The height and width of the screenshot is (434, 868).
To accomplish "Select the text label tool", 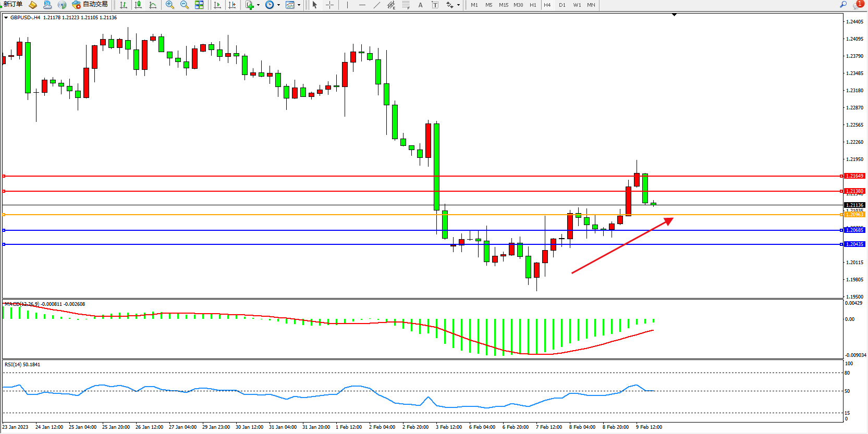I will [x=421, y=5].
